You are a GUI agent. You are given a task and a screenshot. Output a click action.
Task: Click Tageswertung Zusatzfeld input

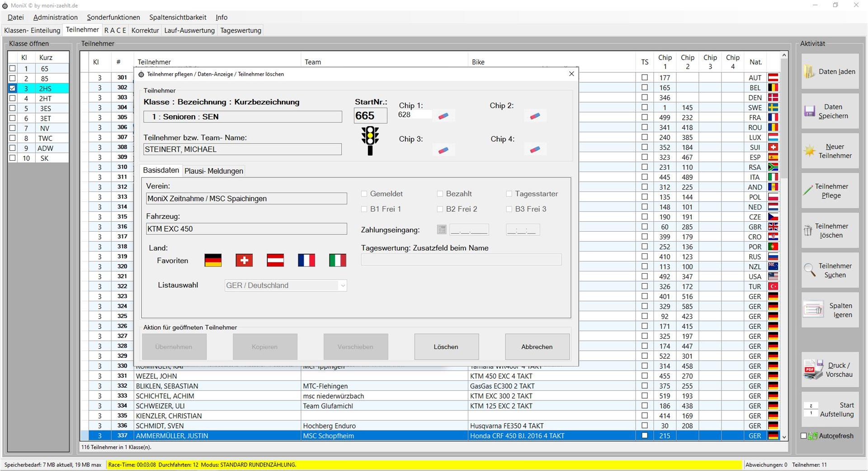(461, 259)
